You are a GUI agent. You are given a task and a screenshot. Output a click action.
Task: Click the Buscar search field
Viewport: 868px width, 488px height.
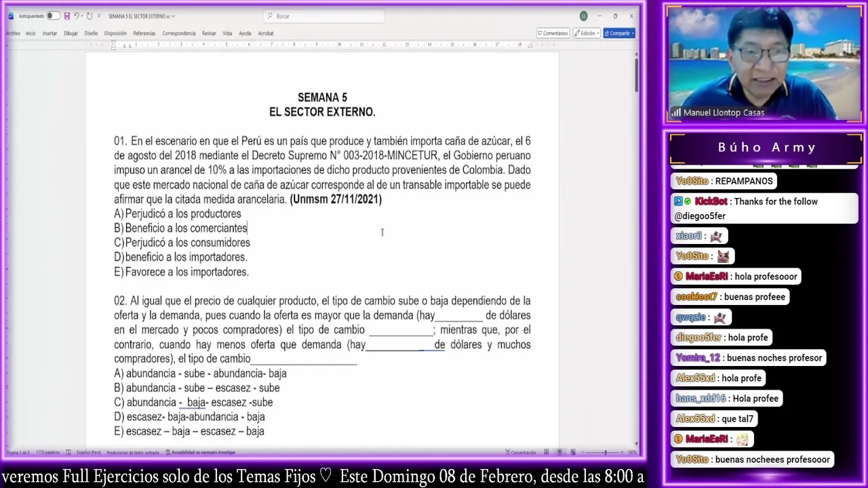pos(323,16)
